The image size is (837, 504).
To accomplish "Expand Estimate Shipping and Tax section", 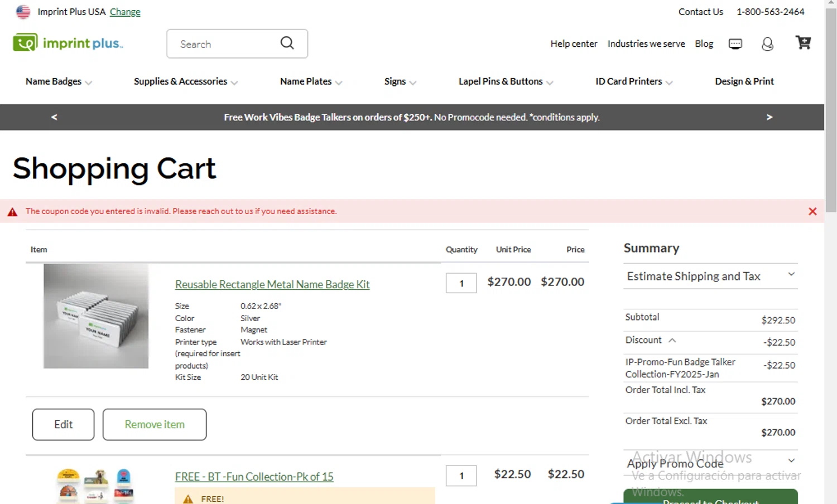I will coord(710,276).
